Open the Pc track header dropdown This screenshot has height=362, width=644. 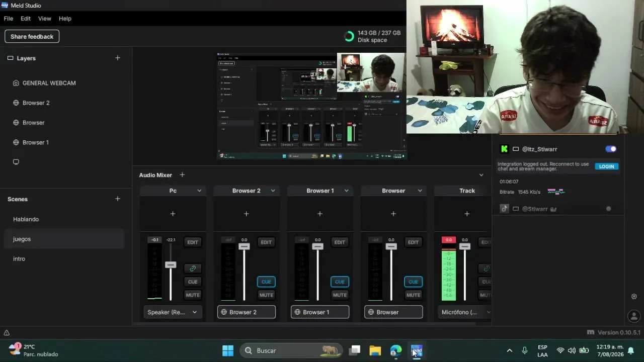199,191
